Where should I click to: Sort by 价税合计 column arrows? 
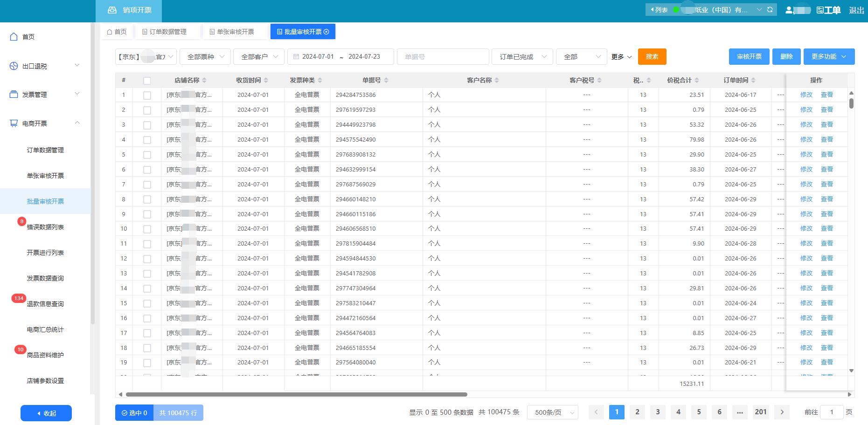pos(697,80)
